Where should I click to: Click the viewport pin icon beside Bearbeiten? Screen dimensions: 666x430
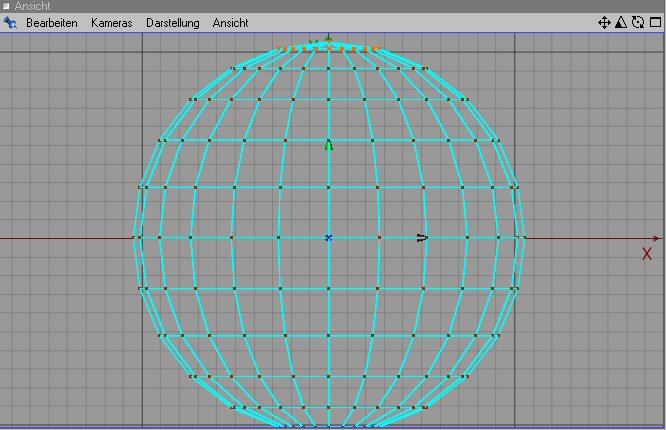point(11,22)
